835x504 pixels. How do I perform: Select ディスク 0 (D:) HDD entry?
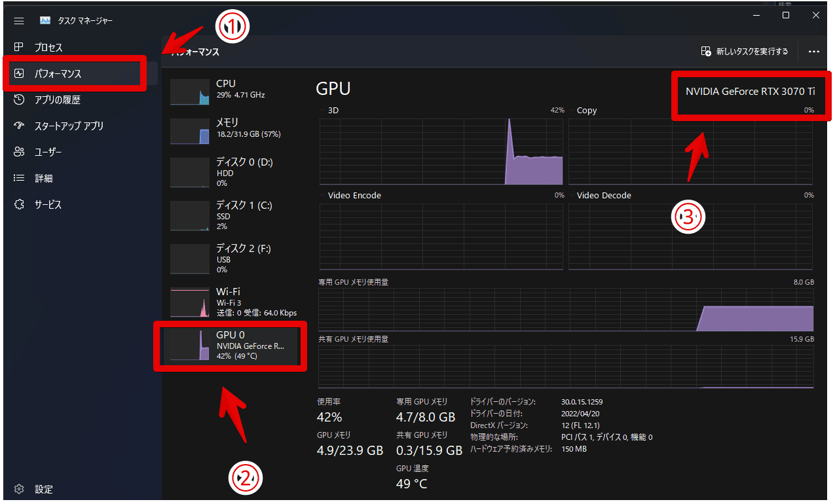click(233, 173)
